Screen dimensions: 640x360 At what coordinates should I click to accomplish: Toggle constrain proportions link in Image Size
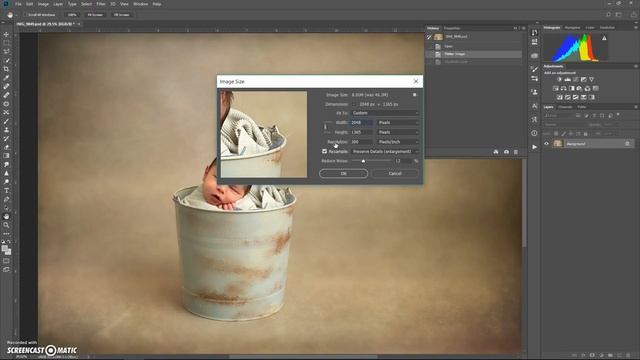(x=326, y=127)
